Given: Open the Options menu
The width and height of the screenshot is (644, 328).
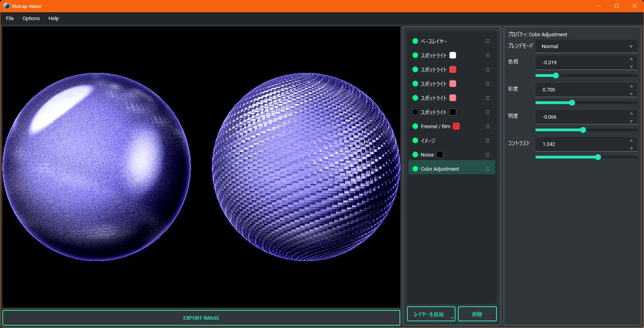Looking at the screenshot, I should 31,18.
